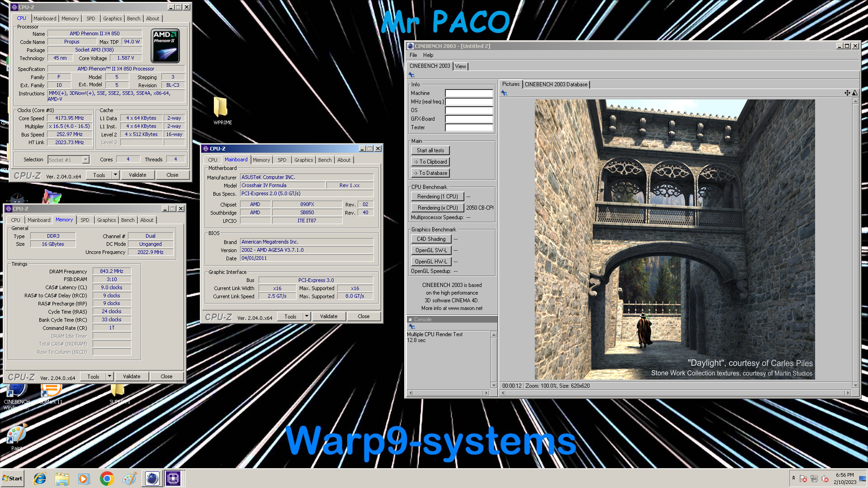
Task: Open Windows Media Player from the taskbar
Action: pos(84,479)
